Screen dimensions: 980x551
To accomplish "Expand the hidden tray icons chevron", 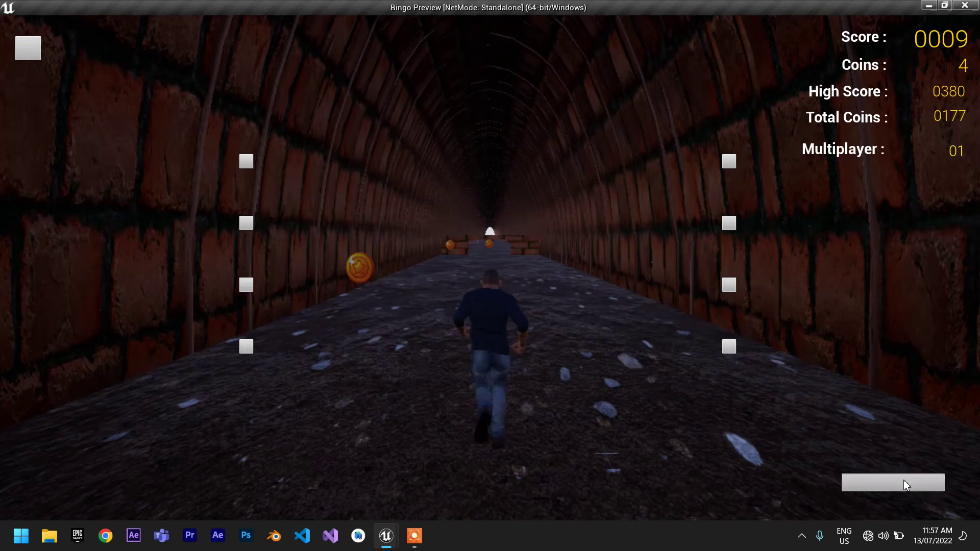I will pyautogui.click(x=801, y=536).
